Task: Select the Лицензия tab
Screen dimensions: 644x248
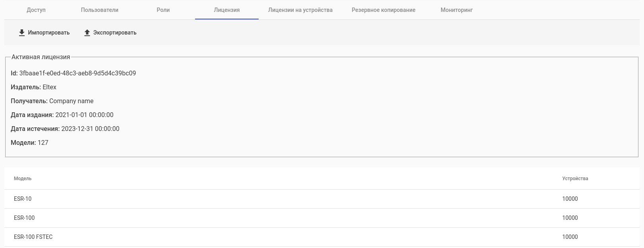Action: point(227,10)
